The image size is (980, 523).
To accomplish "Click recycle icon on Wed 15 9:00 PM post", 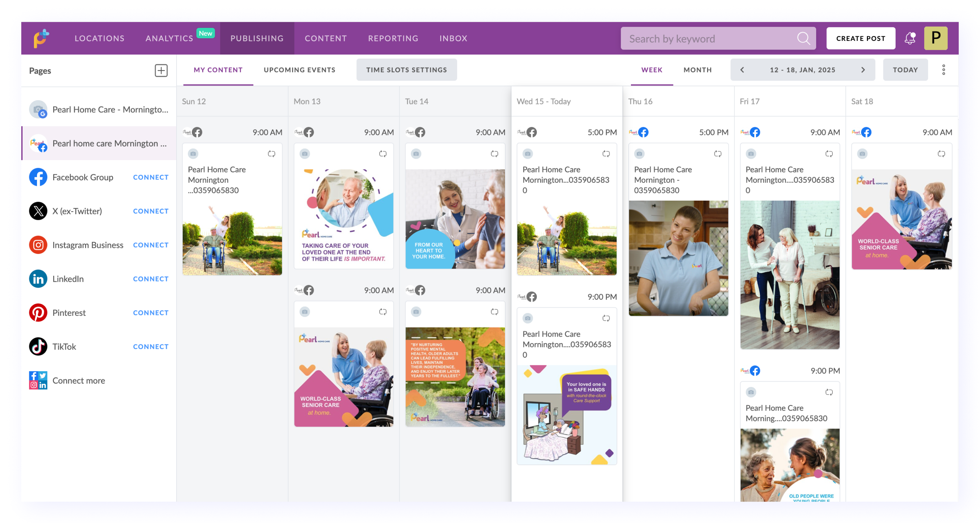I will coord(606,318).
